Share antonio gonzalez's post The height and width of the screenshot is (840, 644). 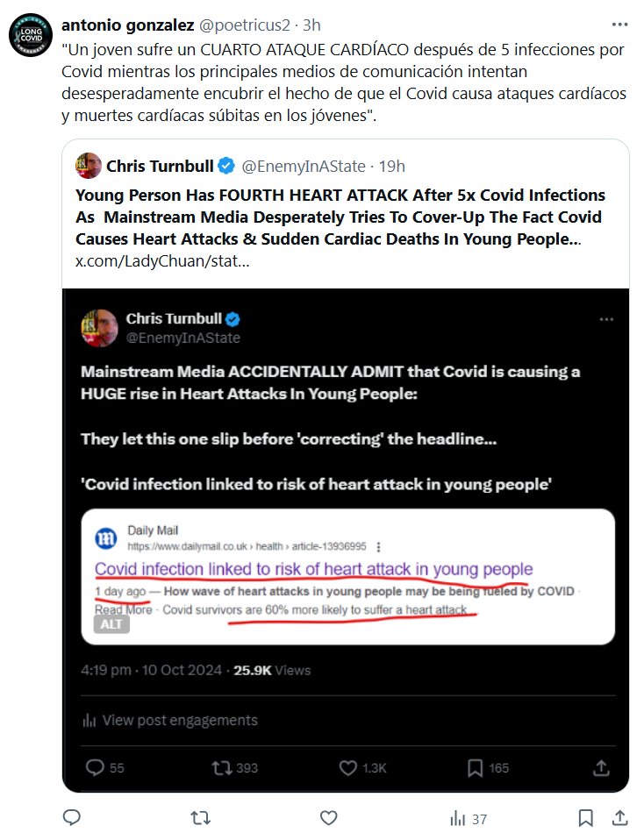tap(619, 817)
